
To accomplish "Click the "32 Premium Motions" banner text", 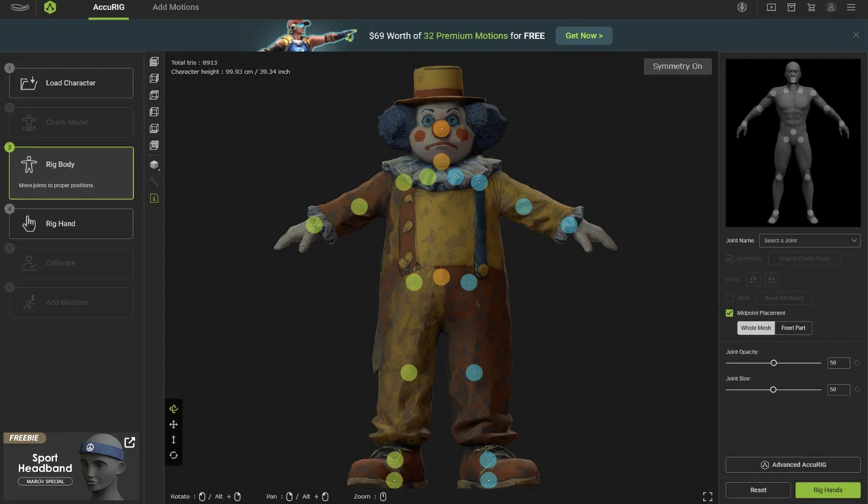I will pyautogui.click(x=466, y=35).
